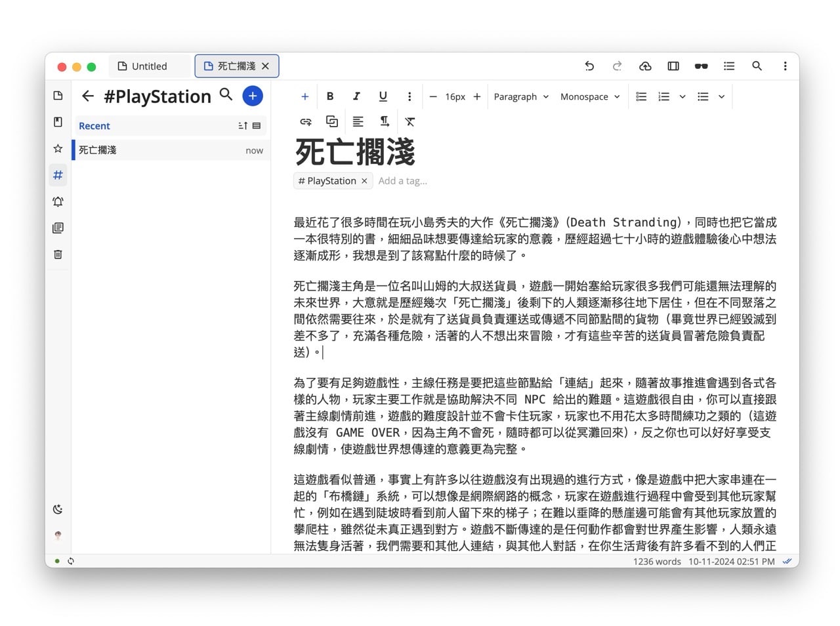Go back from #PlayStation tag list
Viewport: 840px width, 626px height.
(88, 96)
